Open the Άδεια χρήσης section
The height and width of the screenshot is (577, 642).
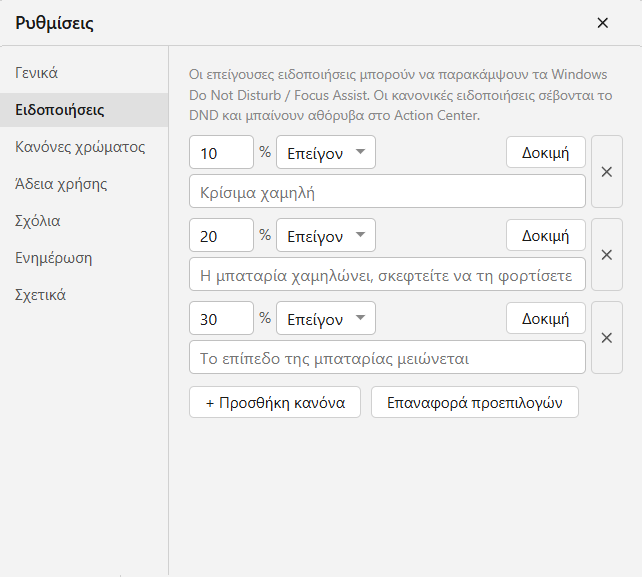84,184
